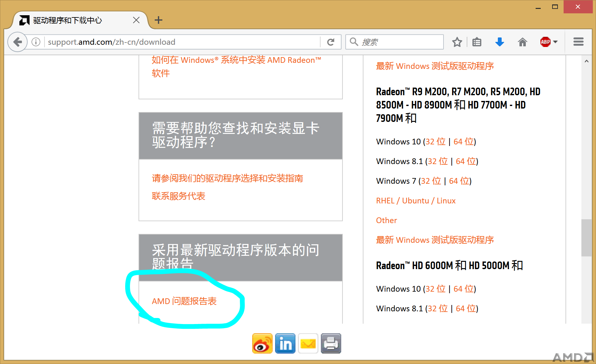This screenshot has height=364, width=596.
Task: Open bookmarks list icon
Action: (477, 42)
